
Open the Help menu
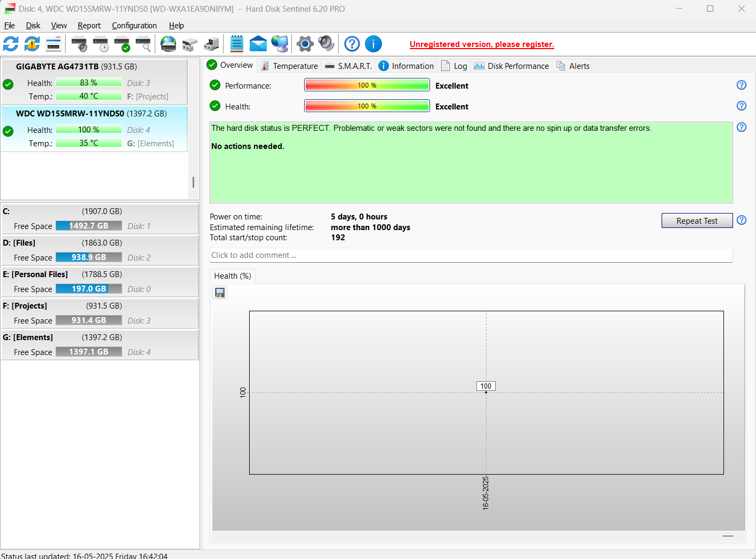coord(177,26)
